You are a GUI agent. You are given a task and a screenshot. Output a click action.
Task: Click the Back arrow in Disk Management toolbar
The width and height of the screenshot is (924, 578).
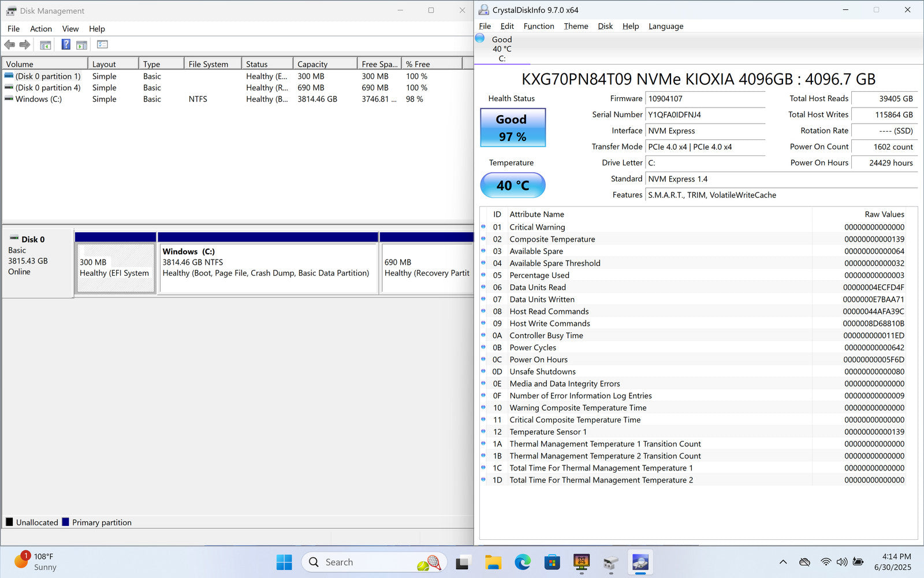click(9, 45)
